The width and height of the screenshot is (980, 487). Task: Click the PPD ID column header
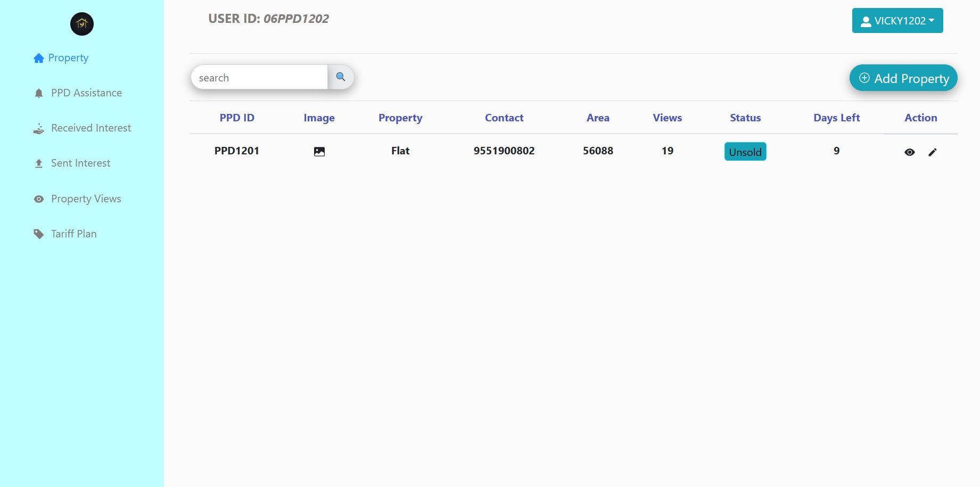pyautogui.click(x=237, y=118)
